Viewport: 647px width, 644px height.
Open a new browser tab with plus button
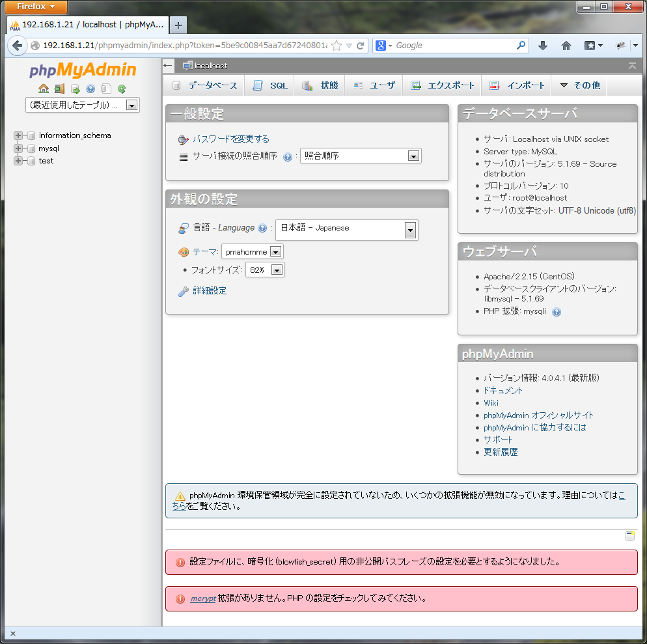tap(178, 25)
